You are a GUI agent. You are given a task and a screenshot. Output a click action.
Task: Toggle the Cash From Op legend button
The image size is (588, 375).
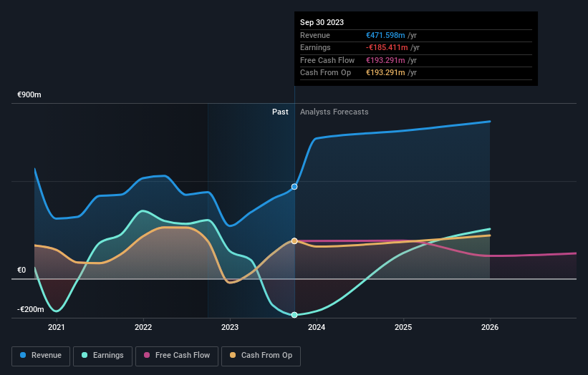261,356
